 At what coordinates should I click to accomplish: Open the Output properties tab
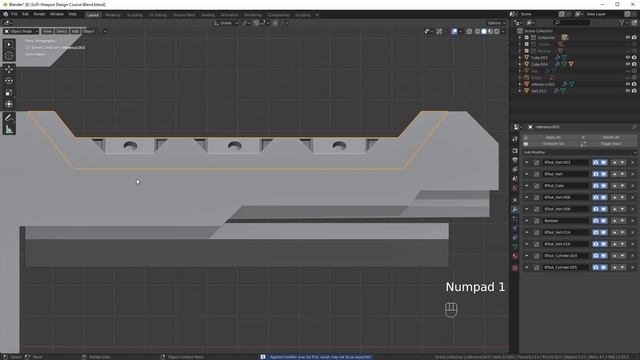pos(515,160)
